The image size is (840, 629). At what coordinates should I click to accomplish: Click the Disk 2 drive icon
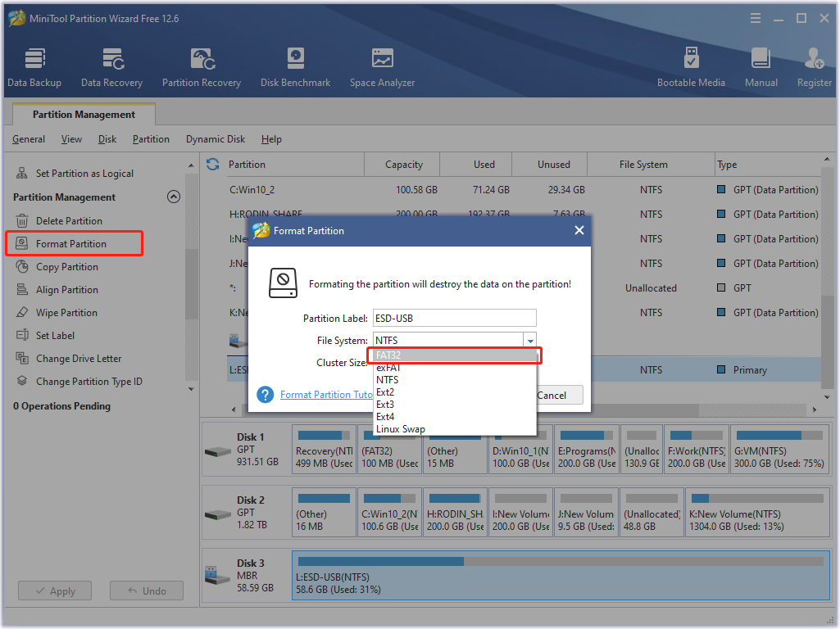click(218, 515)
